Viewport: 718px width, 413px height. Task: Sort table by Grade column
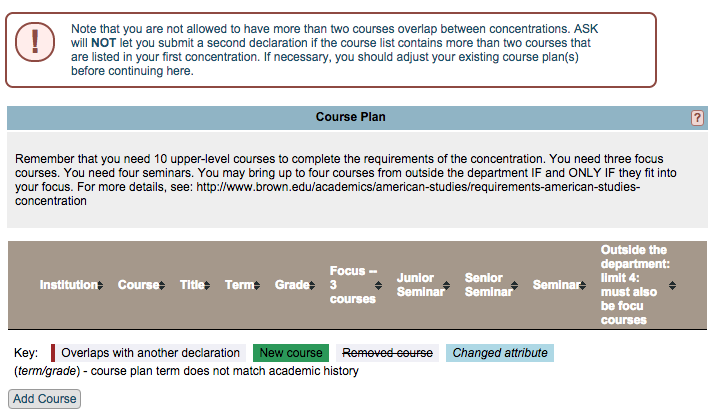[x=294, y=285]
